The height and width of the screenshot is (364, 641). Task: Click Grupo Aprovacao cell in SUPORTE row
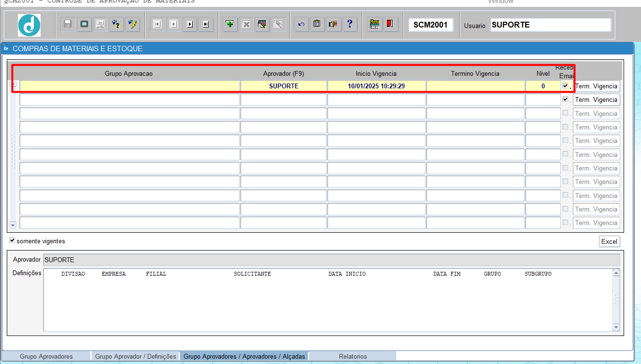pos(129,86)
